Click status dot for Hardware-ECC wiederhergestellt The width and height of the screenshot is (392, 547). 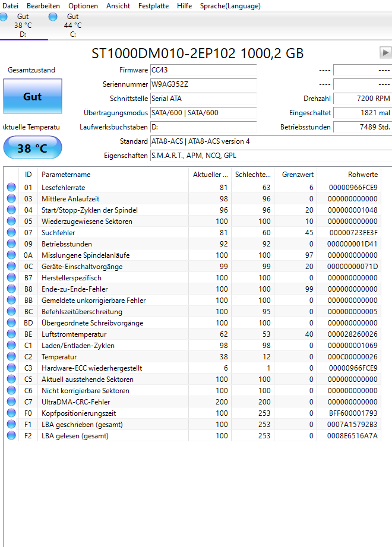[11, 368]
